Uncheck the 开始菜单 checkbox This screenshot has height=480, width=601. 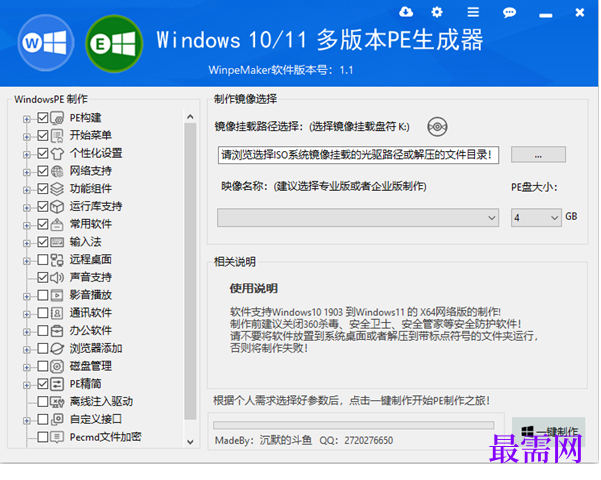pos(43,135)
